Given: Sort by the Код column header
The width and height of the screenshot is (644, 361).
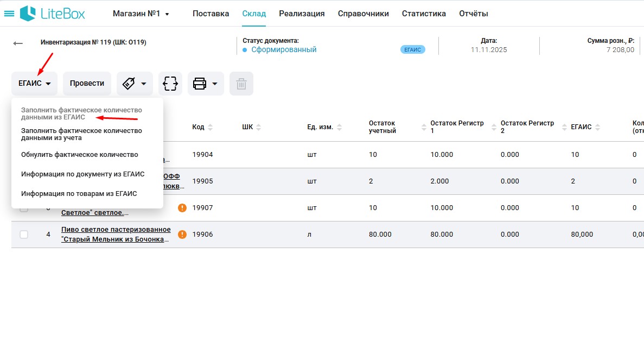Looking at the screenshot, I should click(x=199, y=127).
